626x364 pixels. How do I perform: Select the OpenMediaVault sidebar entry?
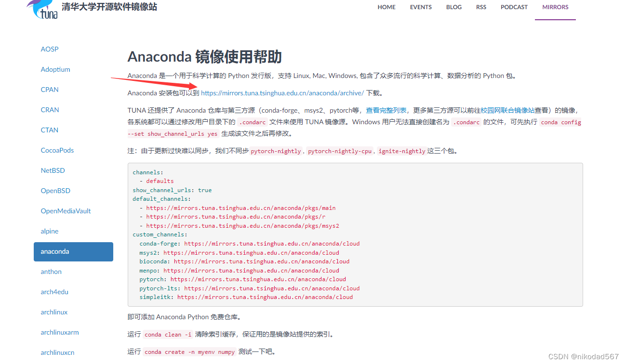66,210
